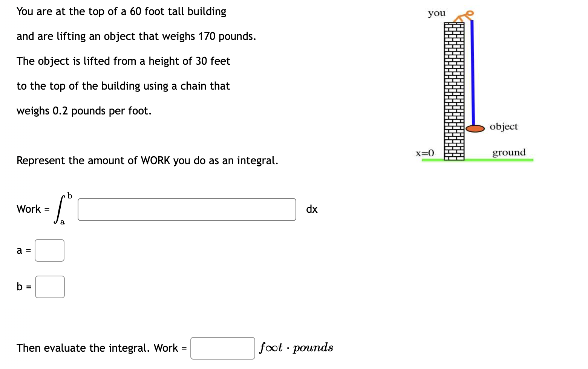Select the x=0 label in the diagram
The image size is (588, 369).
pyautogui.click(x=425, y=153)
